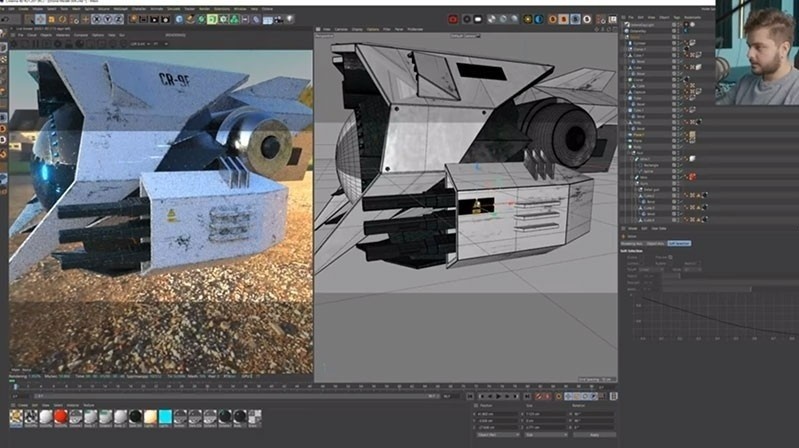Click the timeline playhead at frame 0

(x=15, y=387)
